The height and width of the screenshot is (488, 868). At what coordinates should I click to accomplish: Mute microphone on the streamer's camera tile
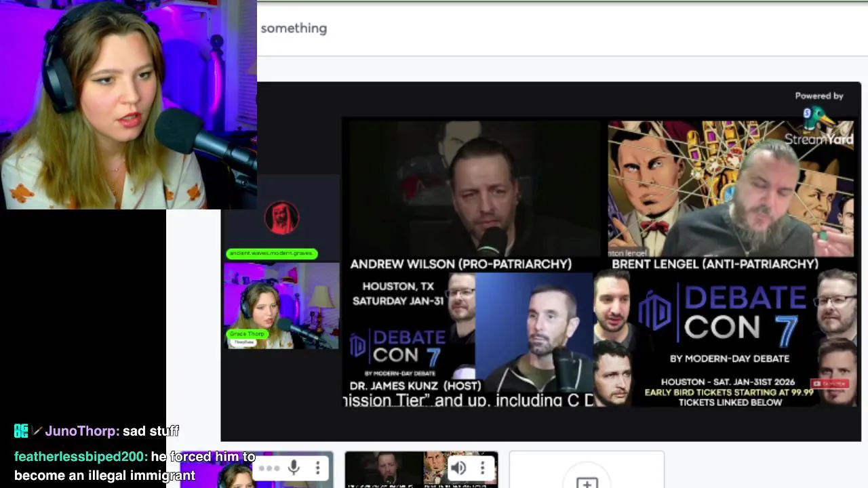tap(294, 468)
